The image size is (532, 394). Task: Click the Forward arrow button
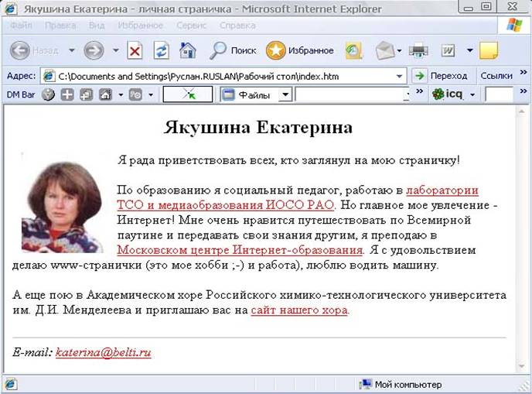pos(94,50)
